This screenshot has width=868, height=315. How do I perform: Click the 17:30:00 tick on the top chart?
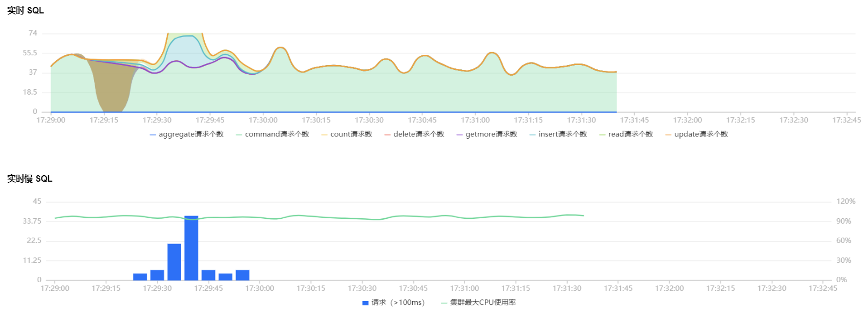[x=263, y=120]
